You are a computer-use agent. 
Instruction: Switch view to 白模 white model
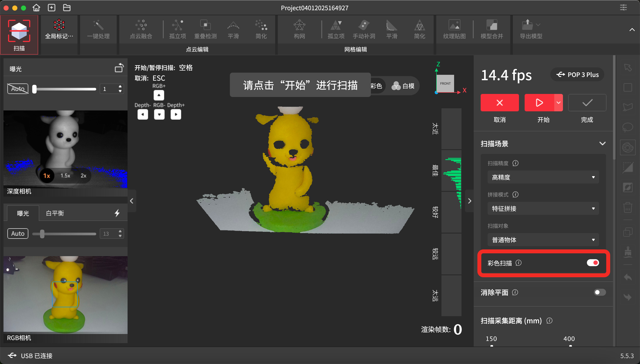tap(403, 86)
